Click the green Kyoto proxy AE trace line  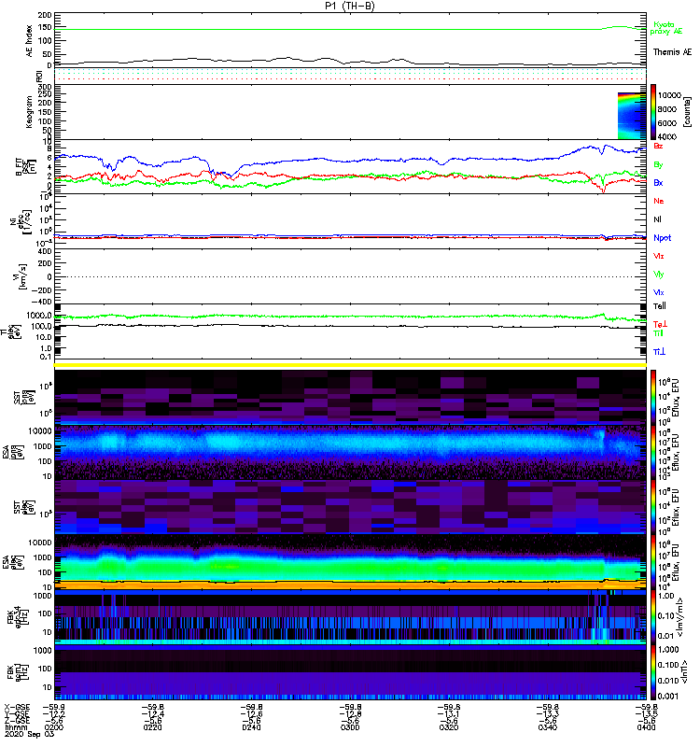click(x=351, y=29)
